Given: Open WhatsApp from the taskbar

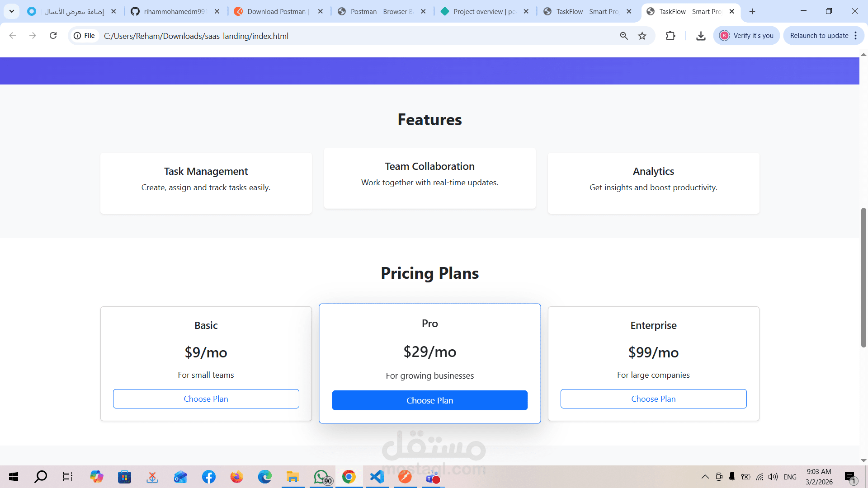Looking at the screenshot, I should point(321,477).
